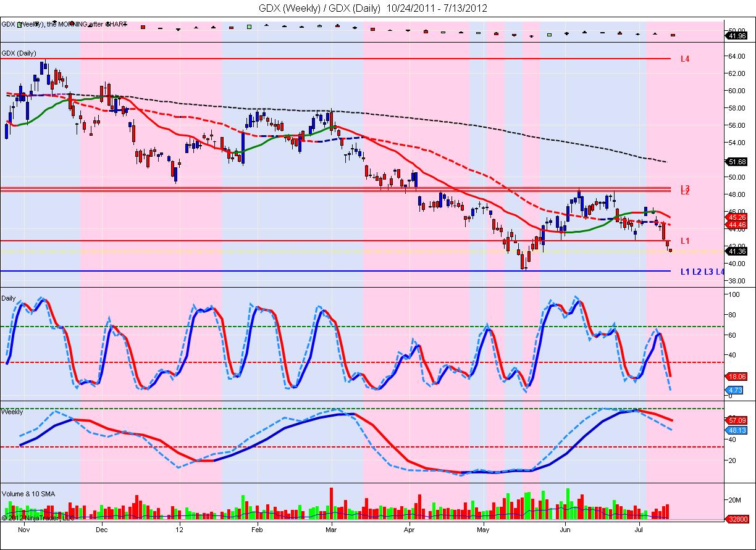Click the 58.00 price axis label
Screen dimensions: 756x550
[x=737, y=107]
